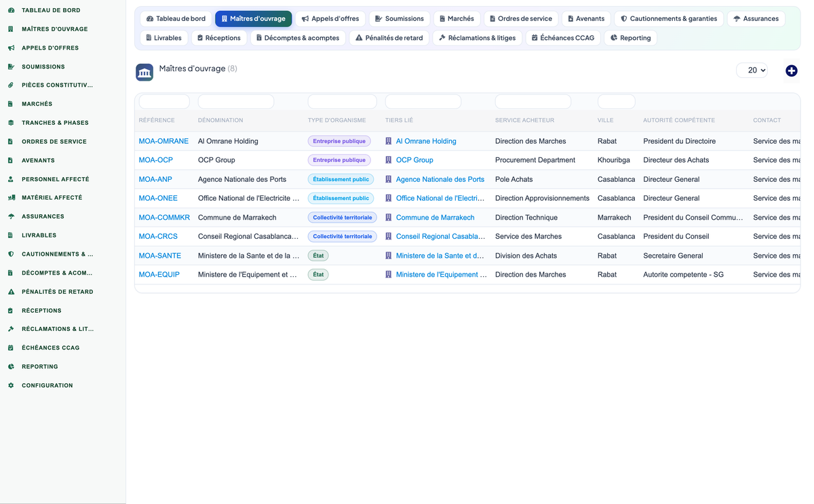814x504 pixels.
Task: Click the add new maître d'ouvrage plus icon
Action: (791, 71)
